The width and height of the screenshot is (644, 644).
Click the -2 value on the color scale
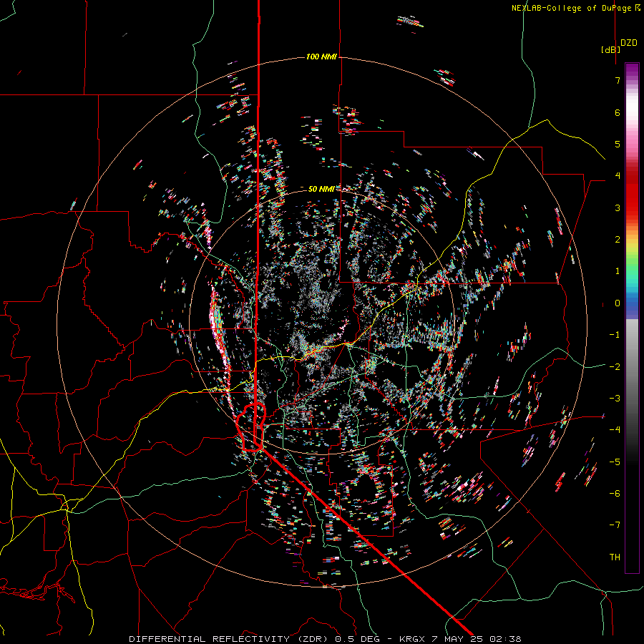[615, 366]
